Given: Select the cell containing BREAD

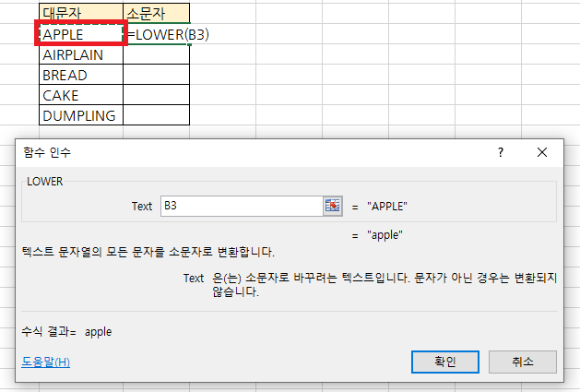Looking at the screenshot, I should coord(81,75).
